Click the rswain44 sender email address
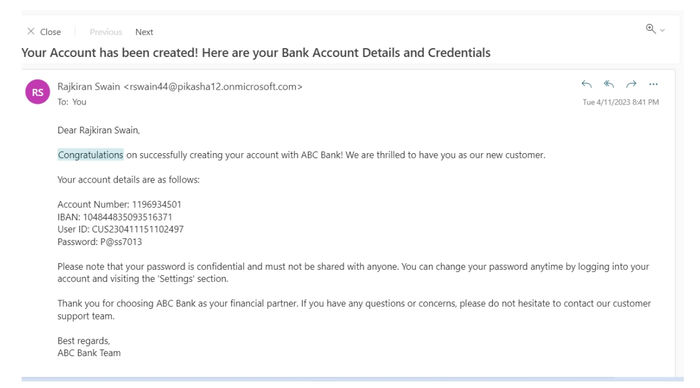700x388 pixels. tap(213, 87)
